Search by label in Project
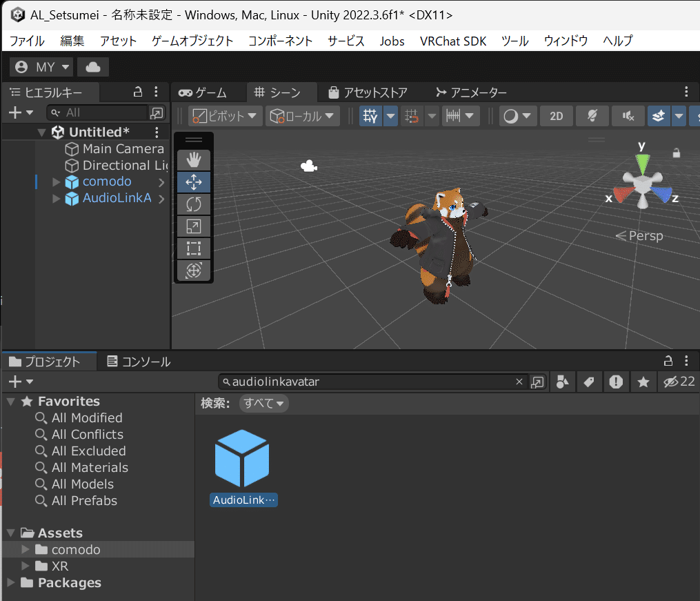The image size is (700, 601). tap(589, 382)
